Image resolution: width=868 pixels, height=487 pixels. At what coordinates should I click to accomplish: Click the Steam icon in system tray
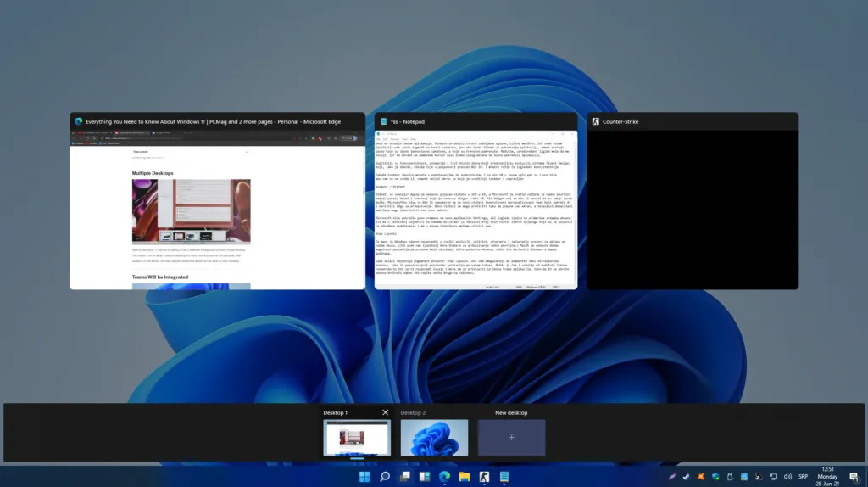click(x=687, y=477)
